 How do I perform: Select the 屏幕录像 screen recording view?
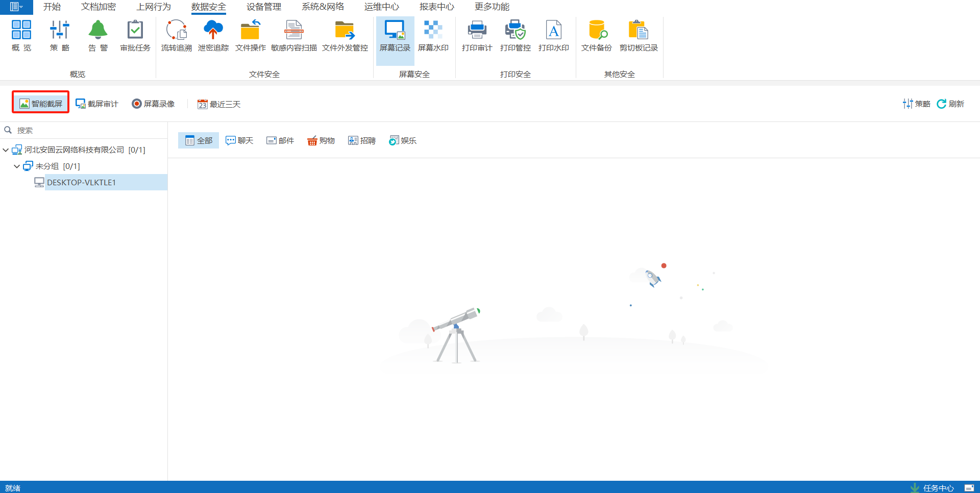(153, 104)
